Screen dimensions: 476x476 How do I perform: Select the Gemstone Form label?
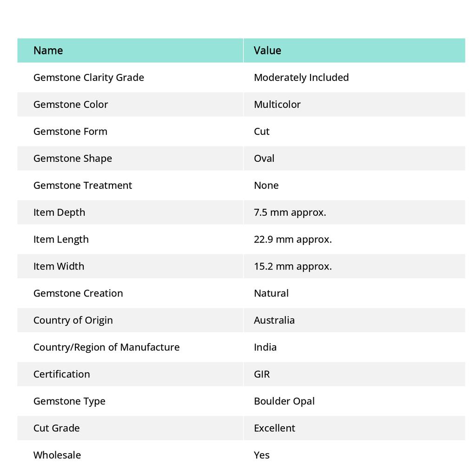[70, 132]
